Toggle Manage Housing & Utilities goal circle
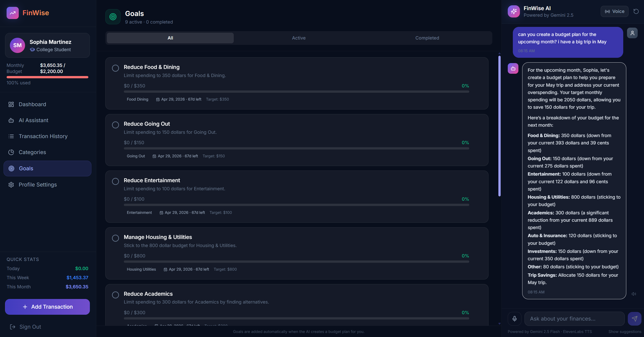Viewport: 644px width, 337px height. 115,238
